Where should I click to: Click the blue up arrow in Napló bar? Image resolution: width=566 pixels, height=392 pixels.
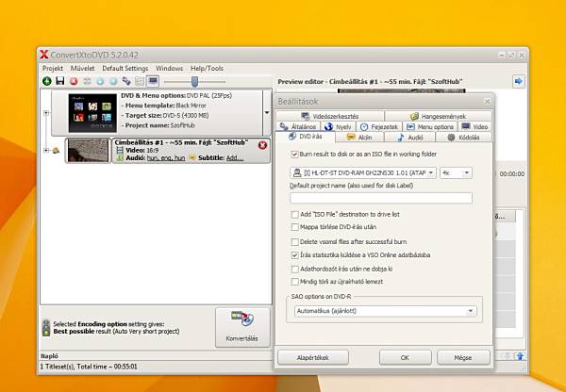(x=520, y=356)
